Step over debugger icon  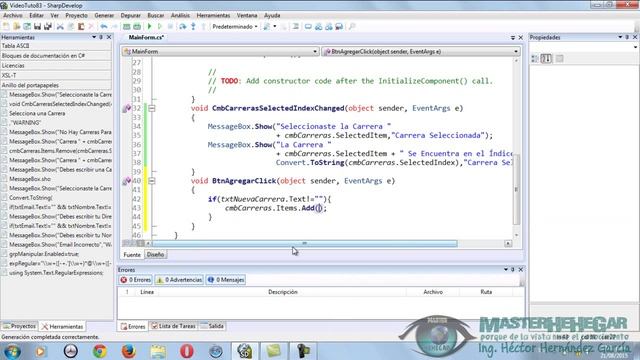[182, 27]
